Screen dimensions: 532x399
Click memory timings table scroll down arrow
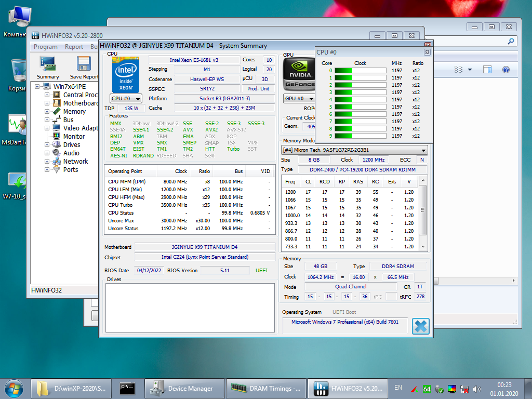pyautogui.click(x=423, y=247)
